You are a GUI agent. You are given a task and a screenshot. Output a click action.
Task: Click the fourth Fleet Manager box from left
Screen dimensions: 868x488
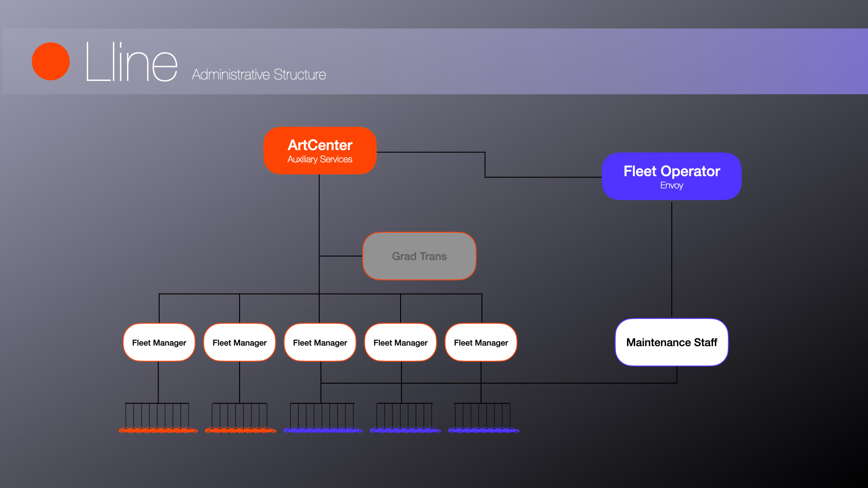401,343
